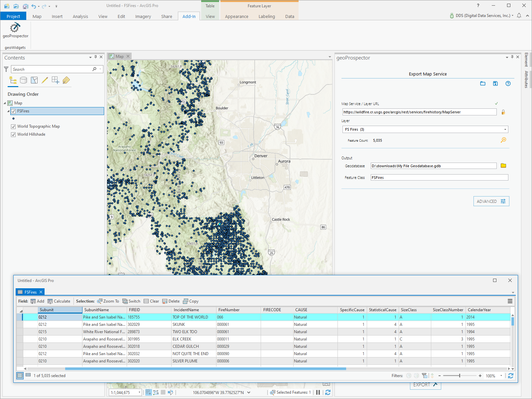Click Add field button

pyautogui.click(x=37, y=301)
